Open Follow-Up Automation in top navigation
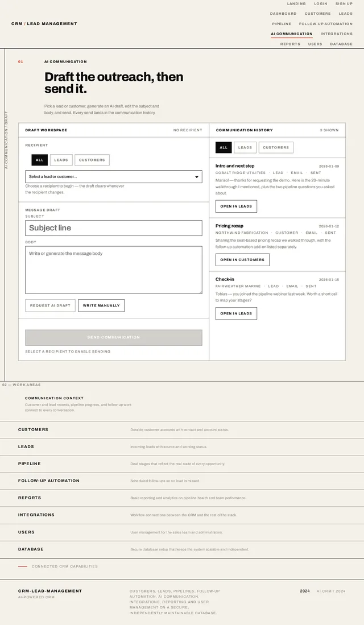This screenshot has height=625, width=364. 326,24
